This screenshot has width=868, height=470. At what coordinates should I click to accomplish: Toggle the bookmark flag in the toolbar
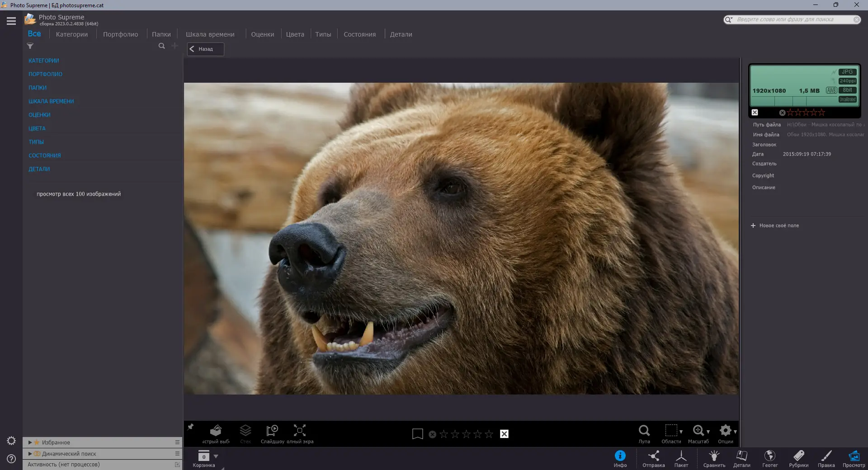417,434
